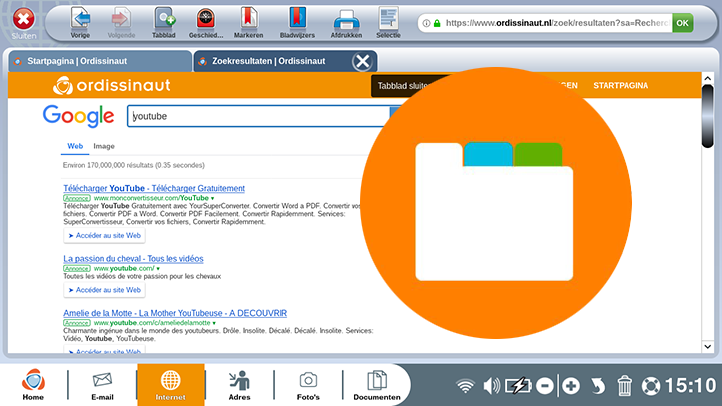Open Home in the bottom bar
The width and height of the screenshot is (722, 406).
click(33, 385)
